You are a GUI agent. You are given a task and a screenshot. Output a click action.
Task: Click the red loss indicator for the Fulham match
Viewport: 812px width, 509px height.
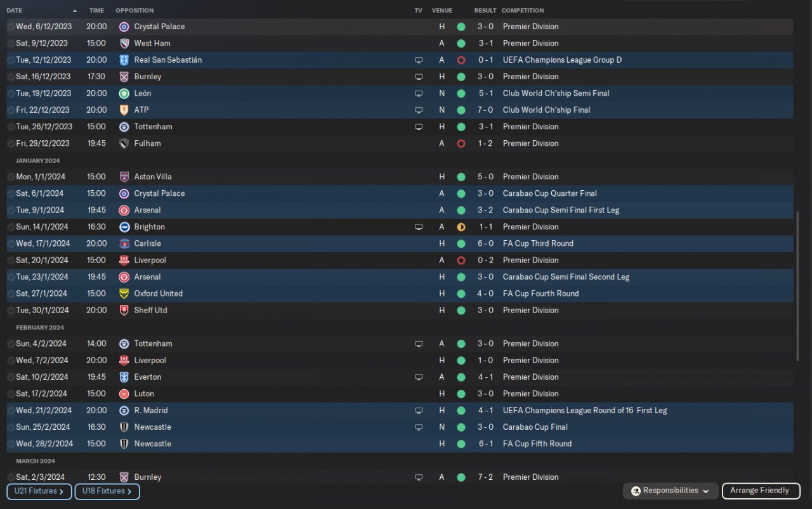(x=461, y=143)
